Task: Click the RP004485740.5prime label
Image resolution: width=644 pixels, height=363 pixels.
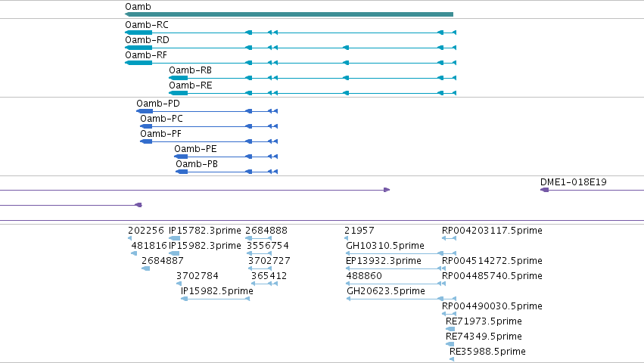Action: pos(492,276)
